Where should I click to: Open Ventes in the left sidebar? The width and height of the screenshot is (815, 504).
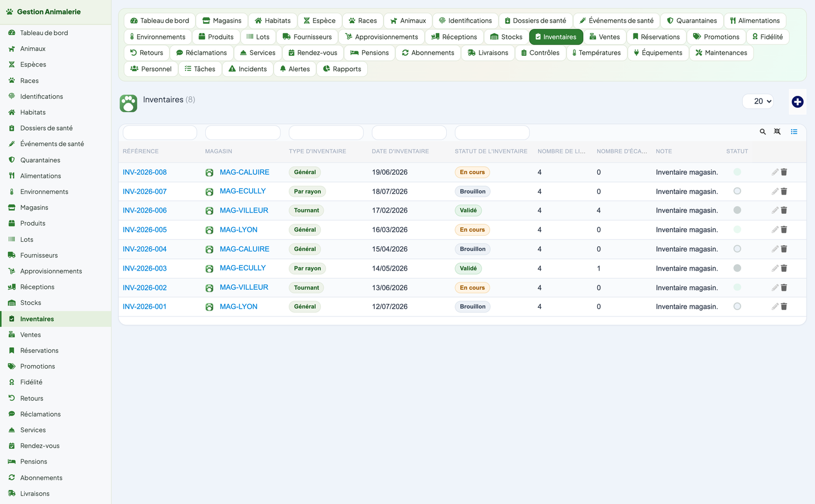30,334
